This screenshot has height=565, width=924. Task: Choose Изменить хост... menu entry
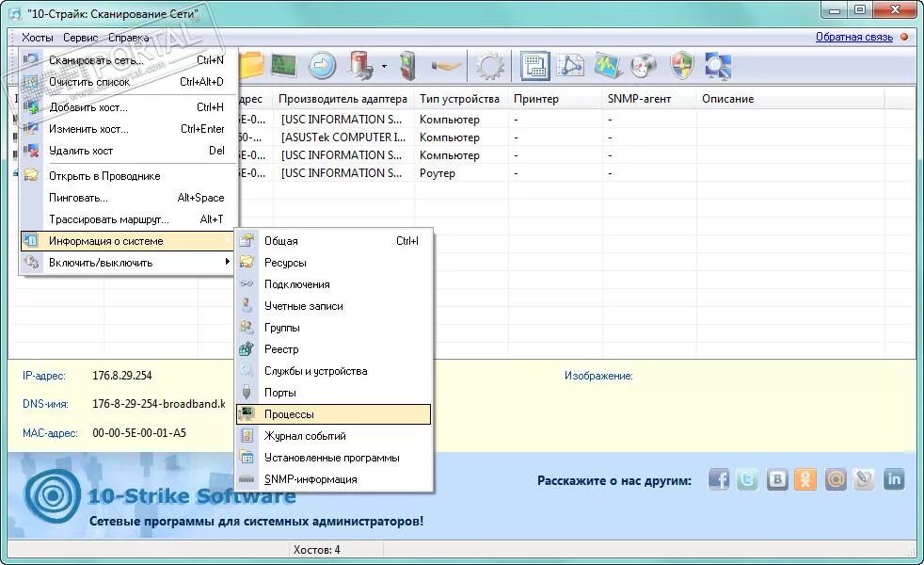coord(129,129)
